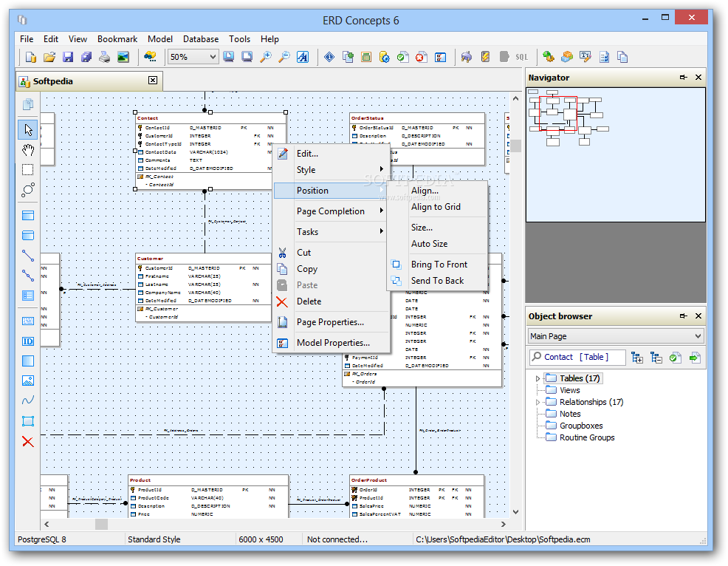Click the green arrow icon in Object browser
This screenshot has width=728, height=566.
(695, 358)
